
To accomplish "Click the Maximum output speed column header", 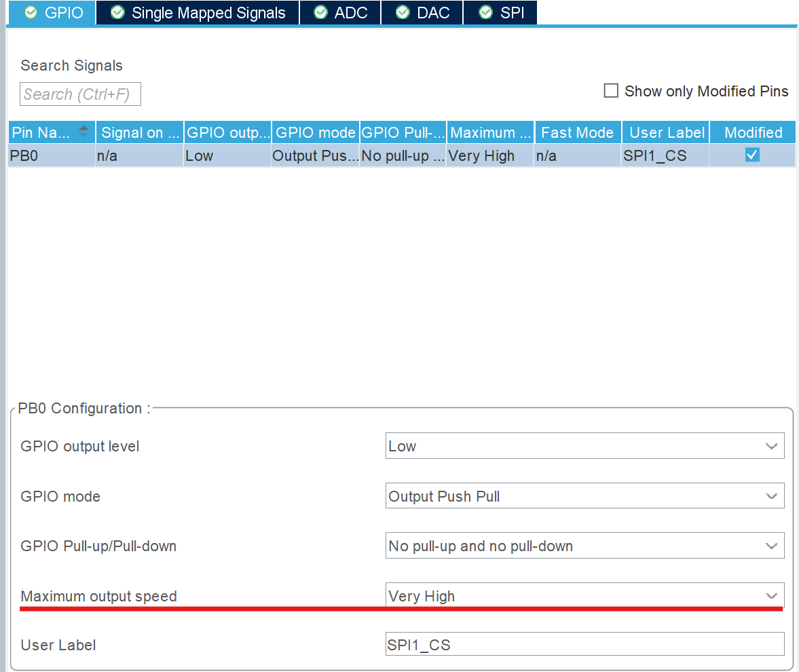I will click(491, 132).
